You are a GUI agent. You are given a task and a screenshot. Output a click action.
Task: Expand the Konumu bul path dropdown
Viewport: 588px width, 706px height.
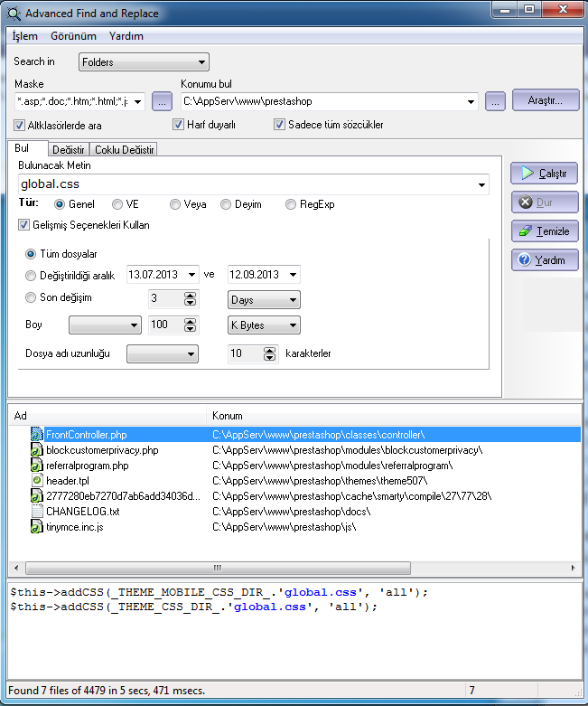click(471, 102)
